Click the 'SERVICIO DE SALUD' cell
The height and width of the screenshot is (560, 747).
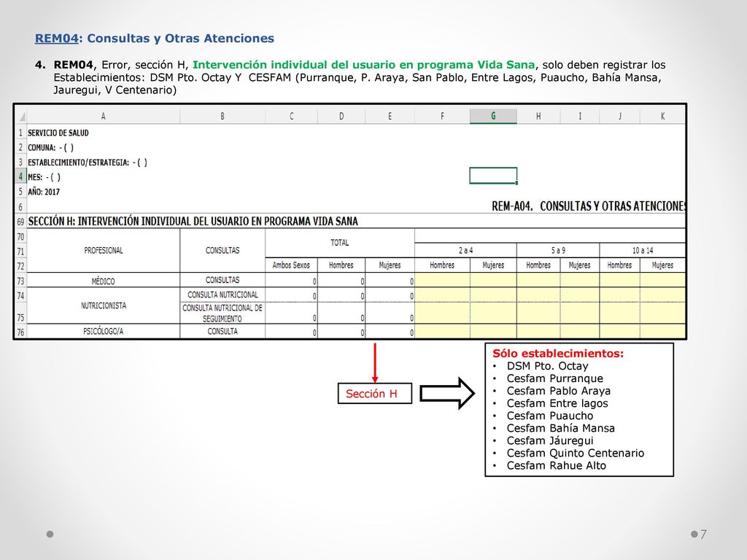click(58, 133)
